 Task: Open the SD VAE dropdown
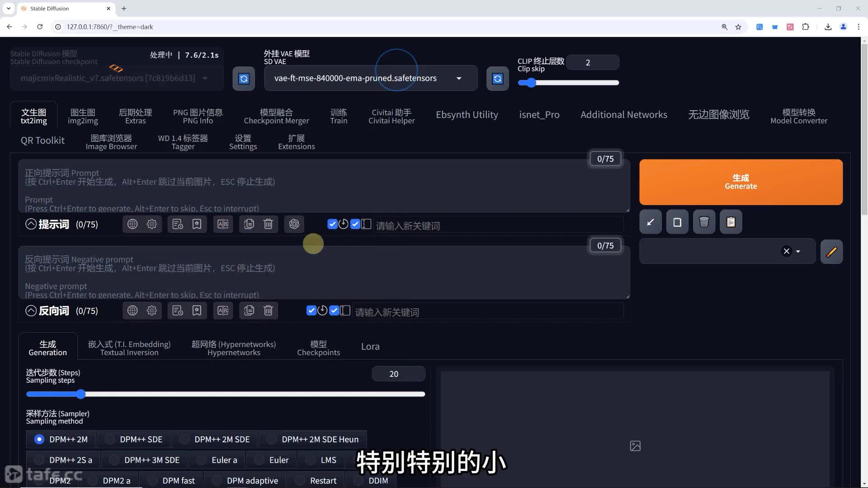coord(371,78)
